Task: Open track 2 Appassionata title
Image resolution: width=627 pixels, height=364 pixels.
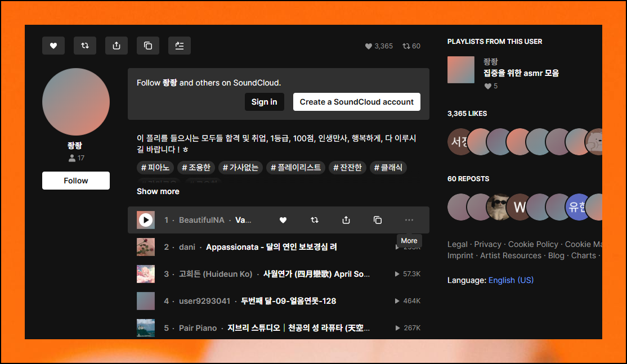Action: [271, 247]
